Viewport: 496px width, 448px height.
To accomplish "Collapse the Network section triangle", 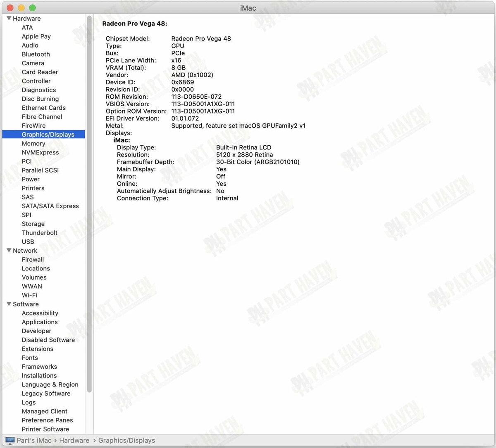I will coord(9,250).
